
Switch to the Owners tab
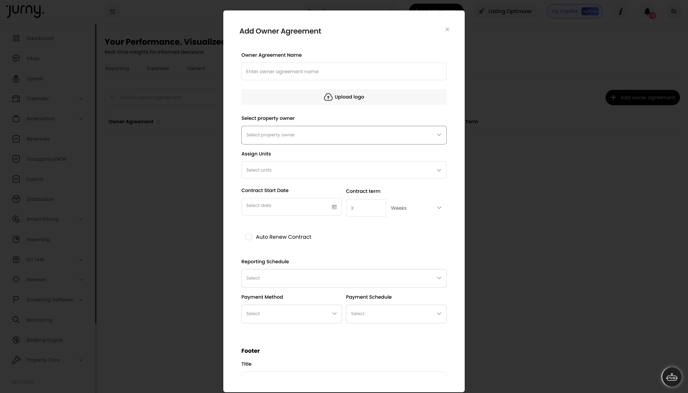[196, 68]
